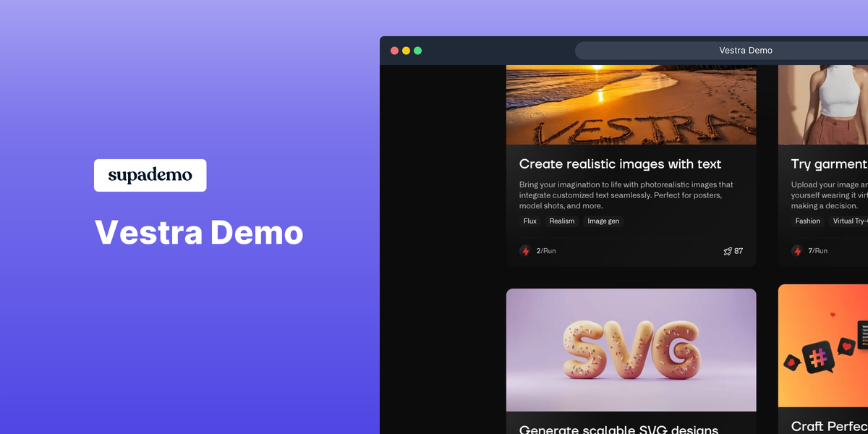Open "Generate scalable SVG designs" title
This screenshot has width=868, height=434.
point(618,429)
